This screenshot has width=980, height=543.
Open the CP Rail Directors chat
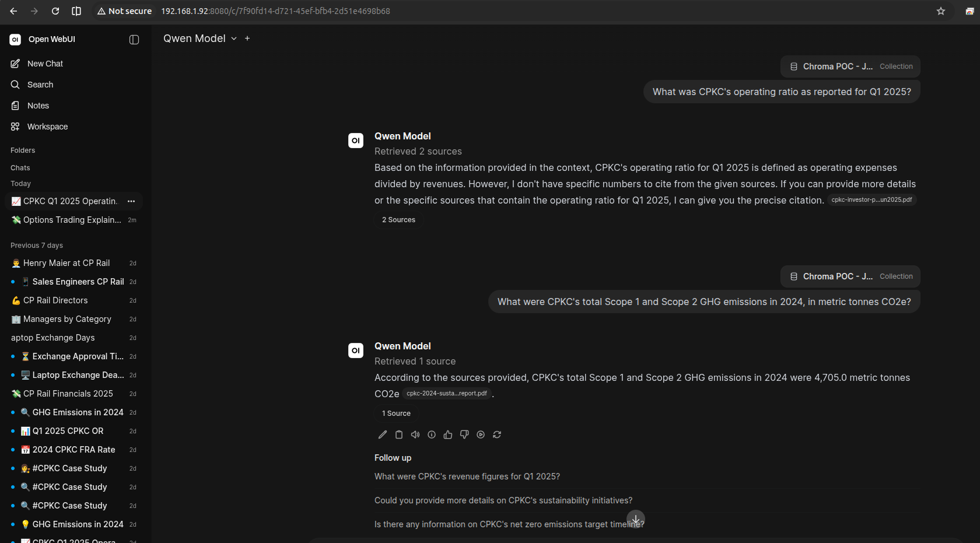point(73,300)
